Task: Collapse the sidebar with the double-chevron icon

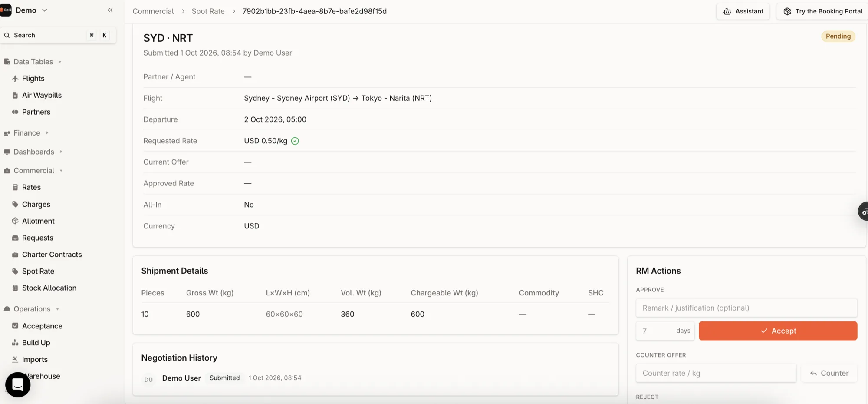Action: (x=110, y=10)
